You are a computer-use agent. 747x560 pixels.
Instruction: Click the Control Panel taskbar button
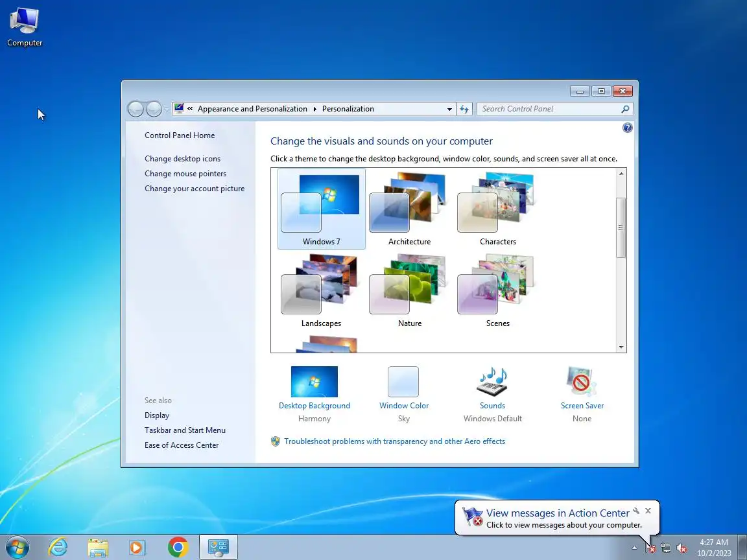click(218, 548)
